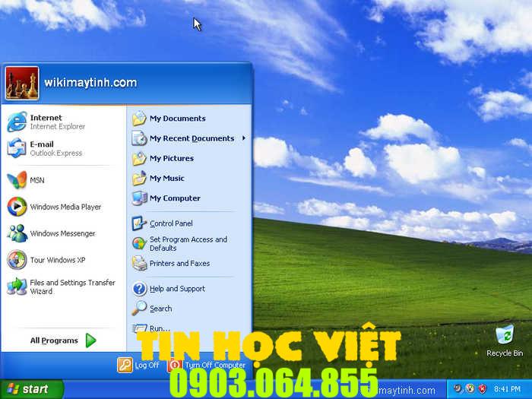Image resolution: width=532 pixels, height=399 pixels.
Task: Launch Tour Windows XP
Action: click(x=53, y=260)
